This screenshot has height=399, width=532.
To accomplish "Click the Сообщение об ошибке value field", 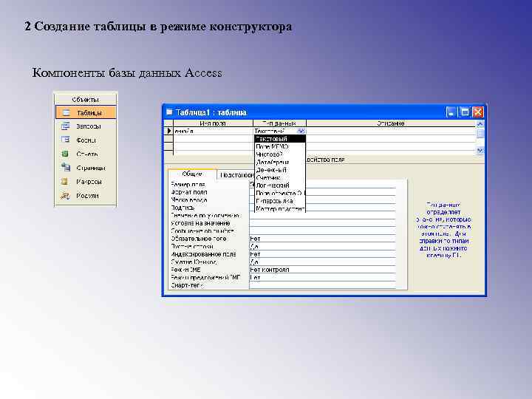I will coord(322,231).
